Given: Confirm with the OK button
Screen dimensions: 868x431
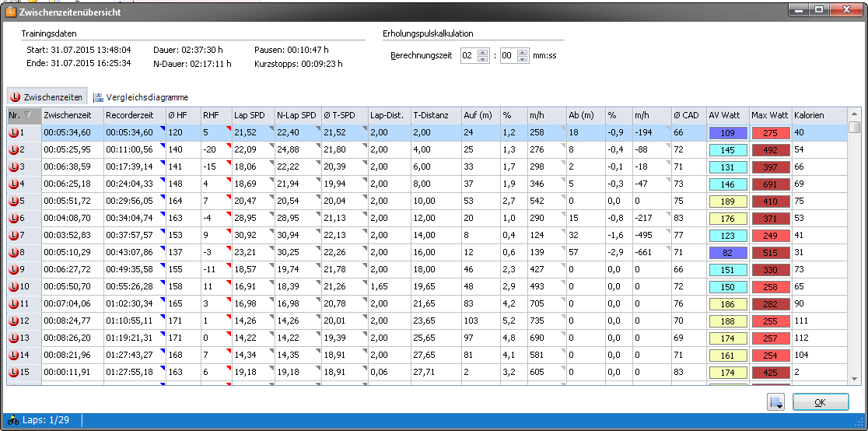Looking at the screenshot, I should [x=821, y=402].
